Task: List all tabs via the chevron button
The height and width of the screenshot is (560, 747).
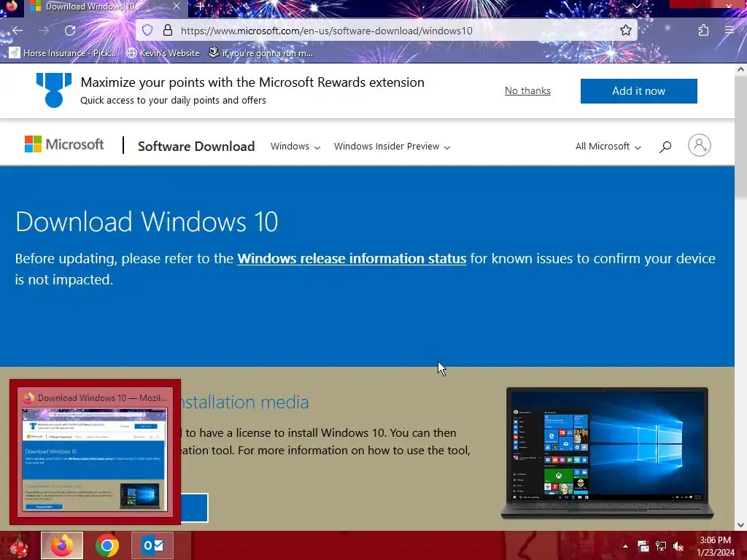Action: (x=636, y=6)
